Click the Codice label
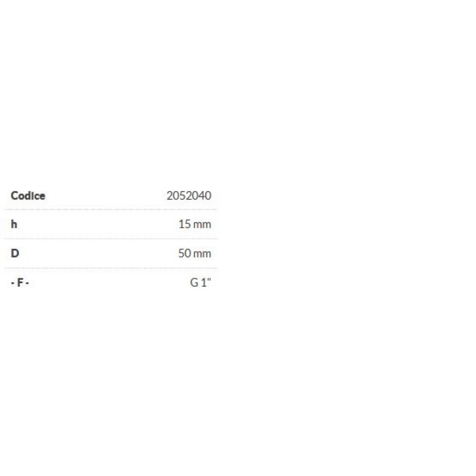This screenshot has width=476, height=476. (28, 196)
